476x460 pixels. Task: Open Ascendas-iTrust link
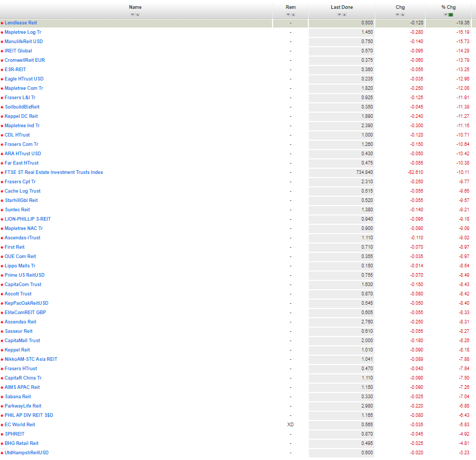tap(22, 238)
